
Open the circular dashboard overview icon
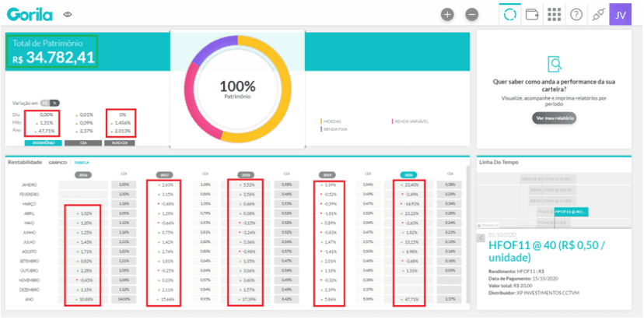(x=510, y=15)
